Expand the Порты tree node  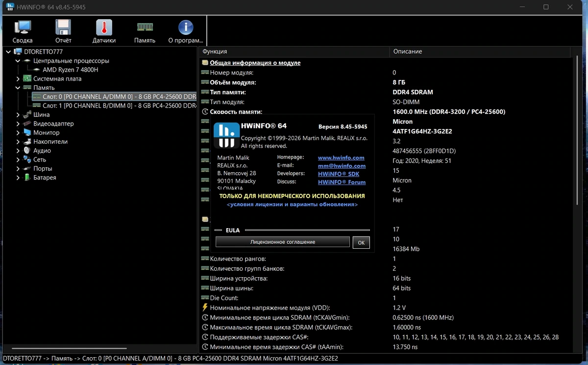(18, 168)
